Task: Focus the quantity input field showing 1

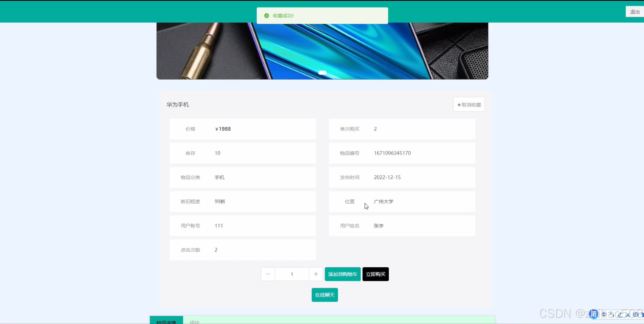Action: (x=292, y=274)
